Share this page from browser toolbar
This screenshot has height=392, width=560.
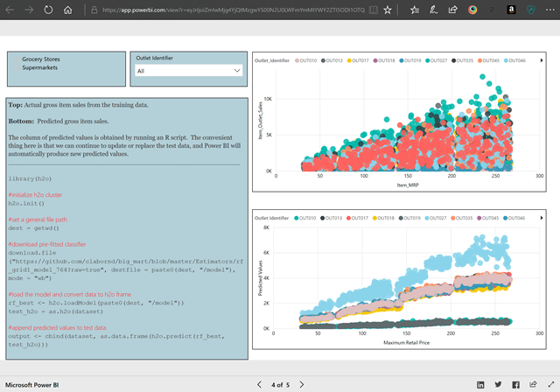(x=453, y=10)
